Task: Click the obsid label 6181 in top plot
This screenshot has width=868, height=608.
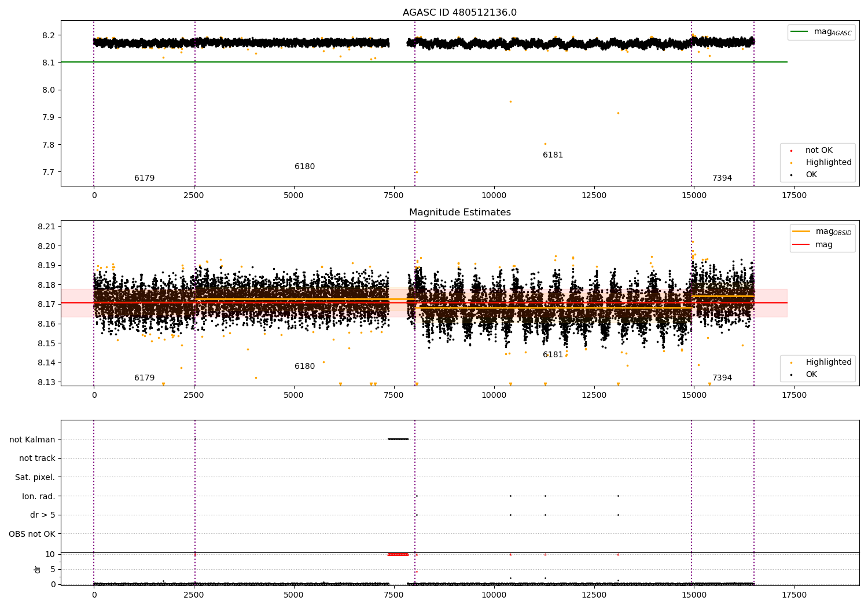Action: (553, 155)
